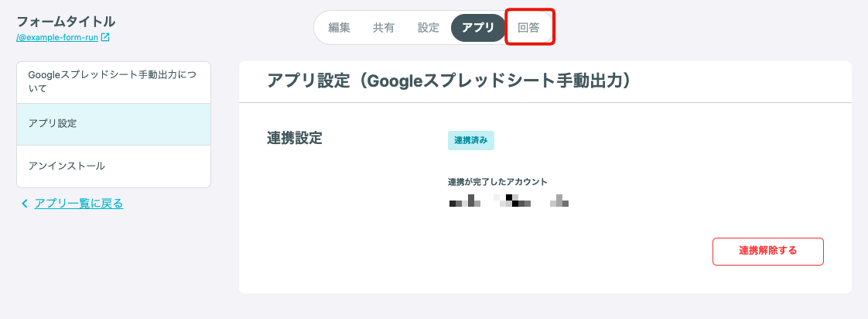This screenshot has height=319, width=868.
Task: Select the アプリ tab
Action: click(x=478, y=28)
